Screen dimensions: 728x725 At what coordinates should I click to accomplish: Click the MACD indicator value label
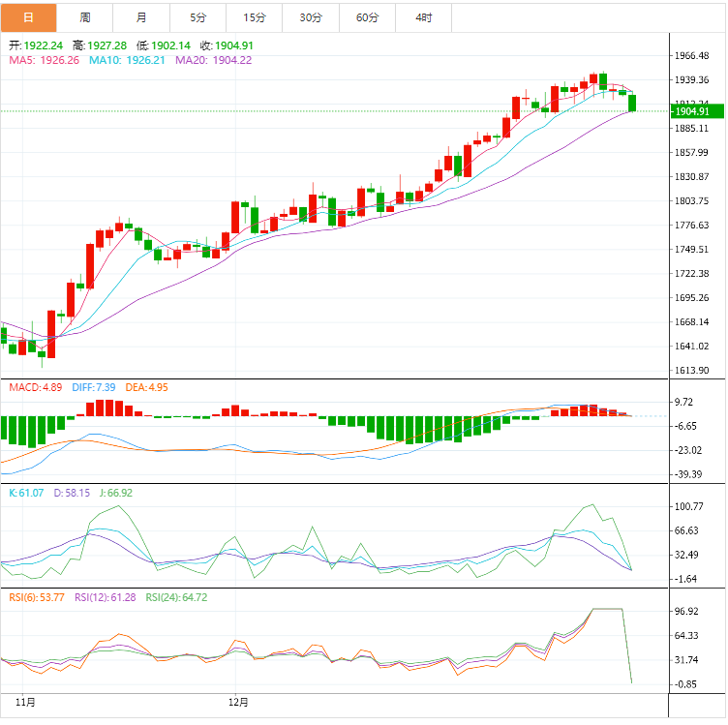pyautogui.click(x=36, y=387)
